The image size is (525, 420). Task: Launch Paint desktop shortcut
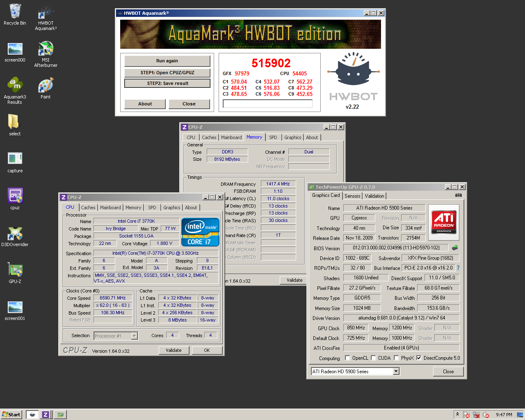coord(46,89)
